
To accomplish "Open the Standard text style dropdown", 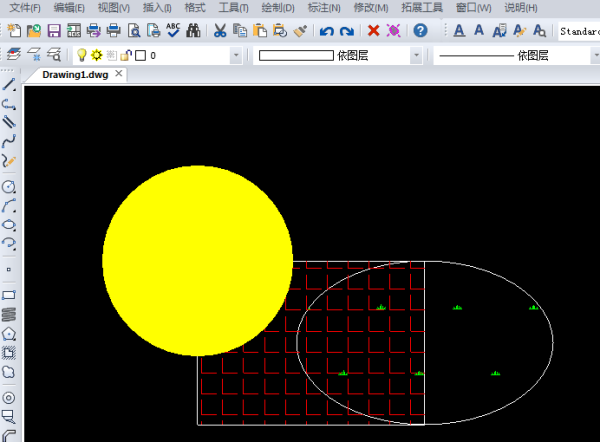I will pos(579,31).
